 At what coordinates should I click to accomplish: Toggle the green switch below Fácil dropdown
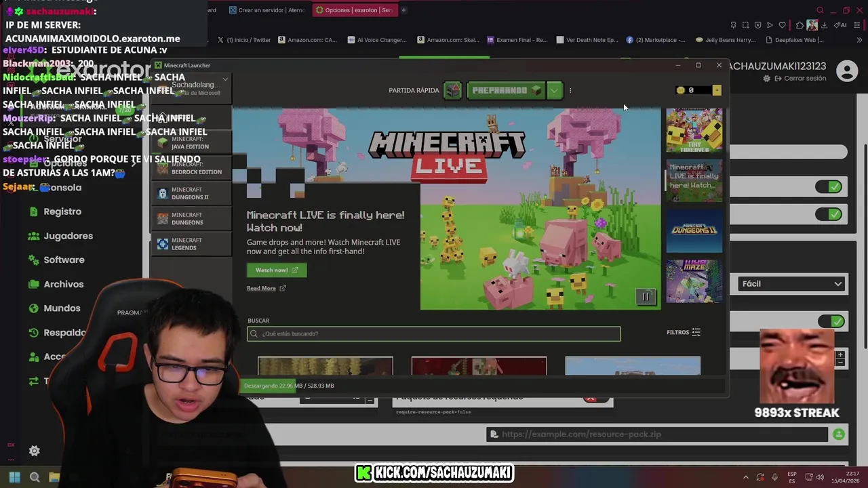pyautogui.click(x=831, y=321)
